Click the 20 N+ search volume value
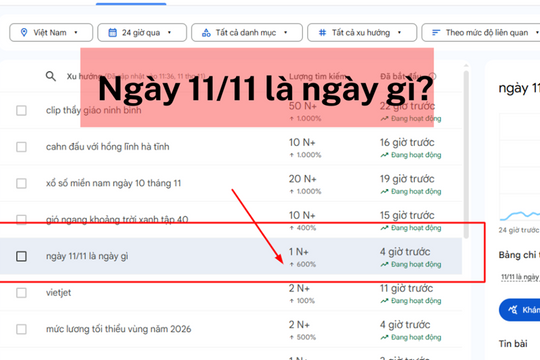Image resolution: width=540 pixels, height=360 pixels. tap(302, 179)
